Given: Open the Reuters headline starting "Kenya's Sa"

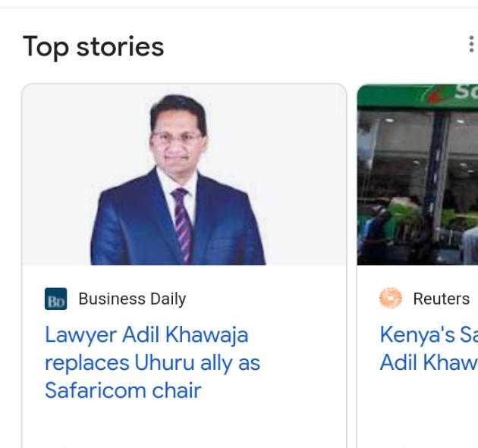Looking at the screenshot, I should [x=428, y=334].
